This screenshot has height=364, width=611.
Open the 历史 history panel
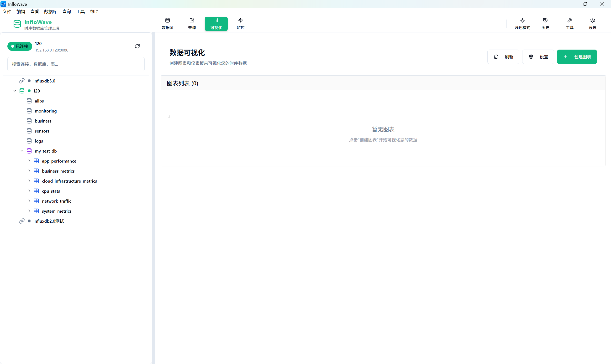point(545,24)
